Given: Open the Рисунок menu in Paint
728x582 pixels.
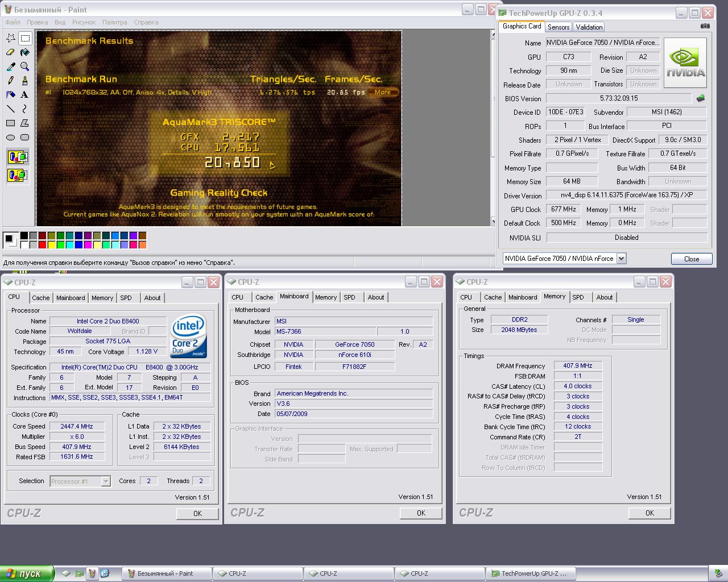Looking at the screenshot, I should [84, 22].
